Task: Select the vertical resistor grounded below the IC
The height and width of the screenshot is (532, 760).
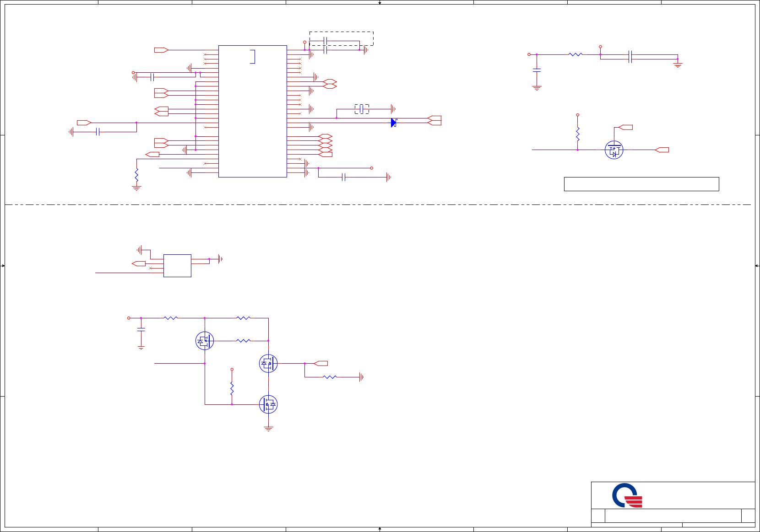Action: pos(136,175)
